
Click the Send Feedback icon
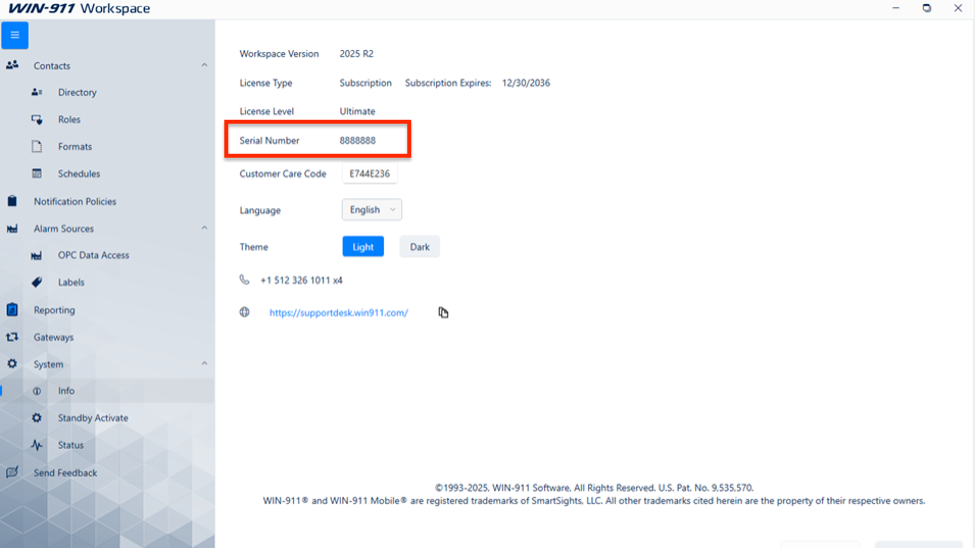tap(12, 473)
